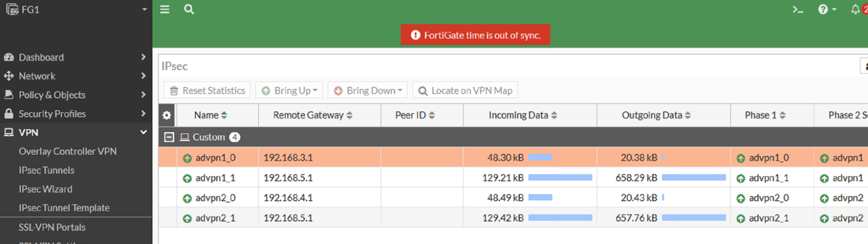The width and height of the screenshot is (868, 244).
Task: Expand the Network menu chevron
Action: pos(143,76)
